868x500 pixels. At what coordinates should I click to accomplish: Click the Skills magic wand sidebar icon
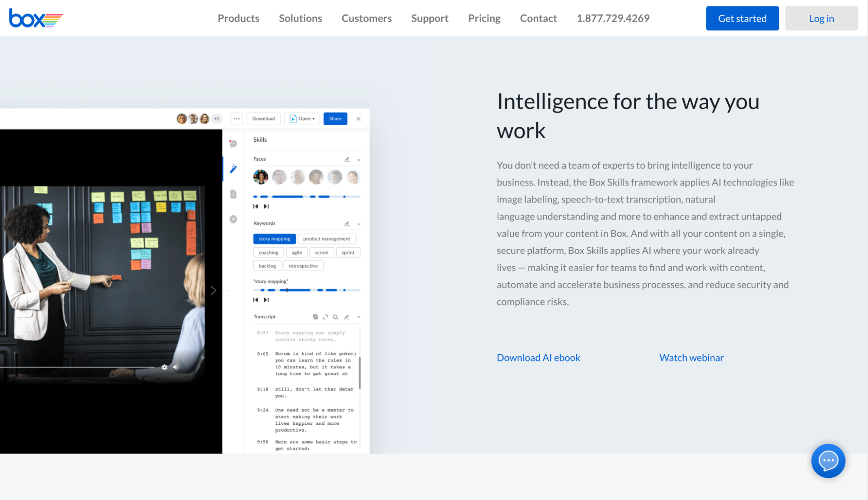[x=234, y=169]
